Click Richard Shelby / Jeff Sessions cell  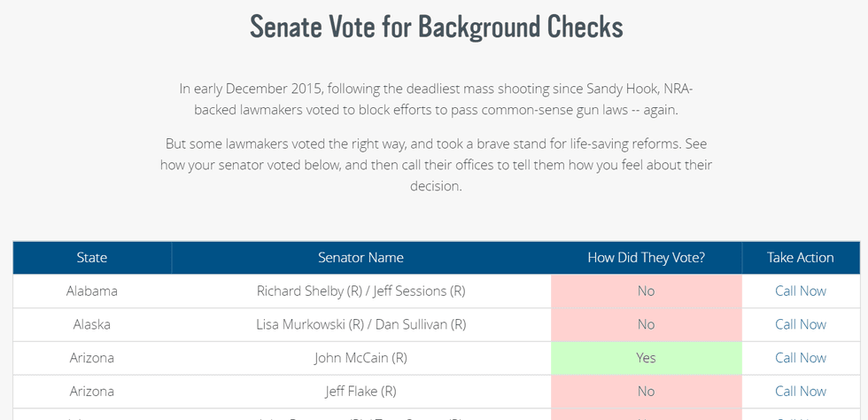click(x=360, y=291)
